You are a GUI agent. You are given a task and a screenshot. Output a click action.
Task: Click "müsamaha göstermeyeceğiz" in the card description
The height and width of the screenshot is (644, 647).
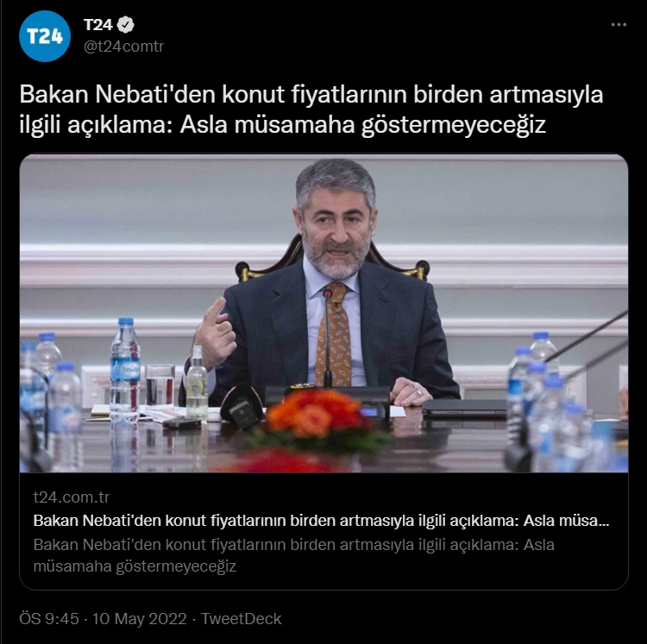click(135, 566)
